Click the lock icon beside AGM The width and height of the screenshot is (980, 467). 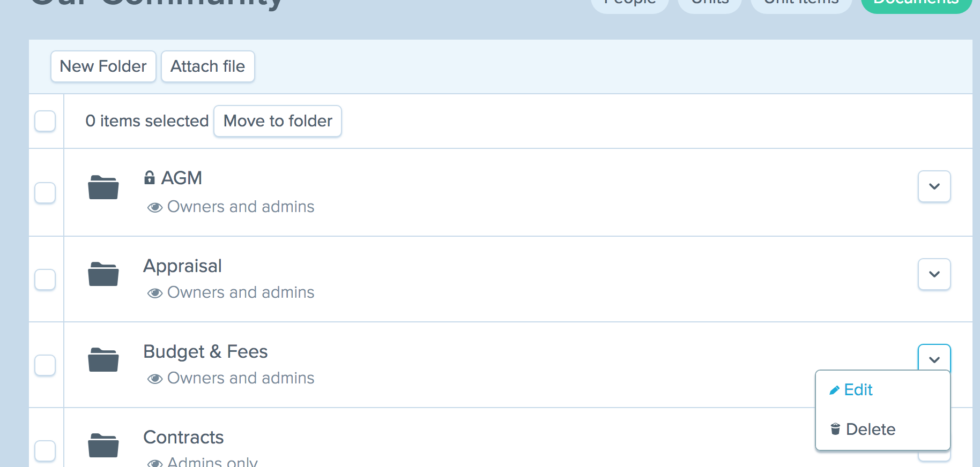coord(150,177)
